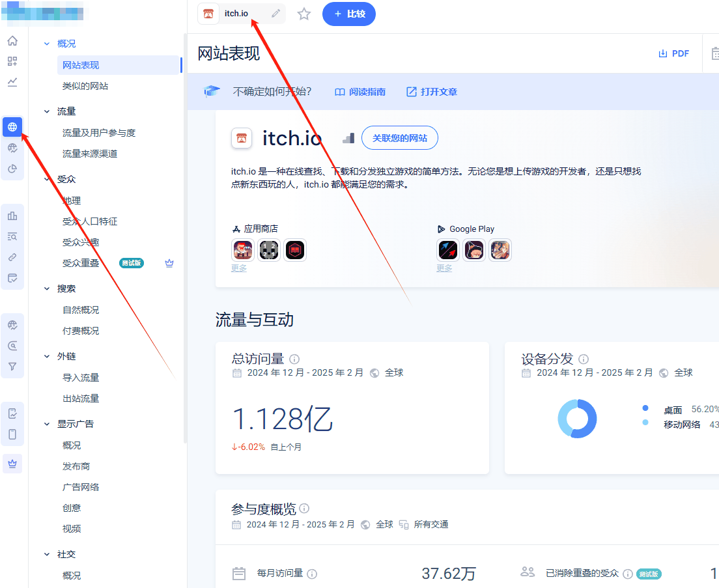Screen dimensions: 719x588
Task: Click the info icon next to 每月访问量
Action: 312,574
